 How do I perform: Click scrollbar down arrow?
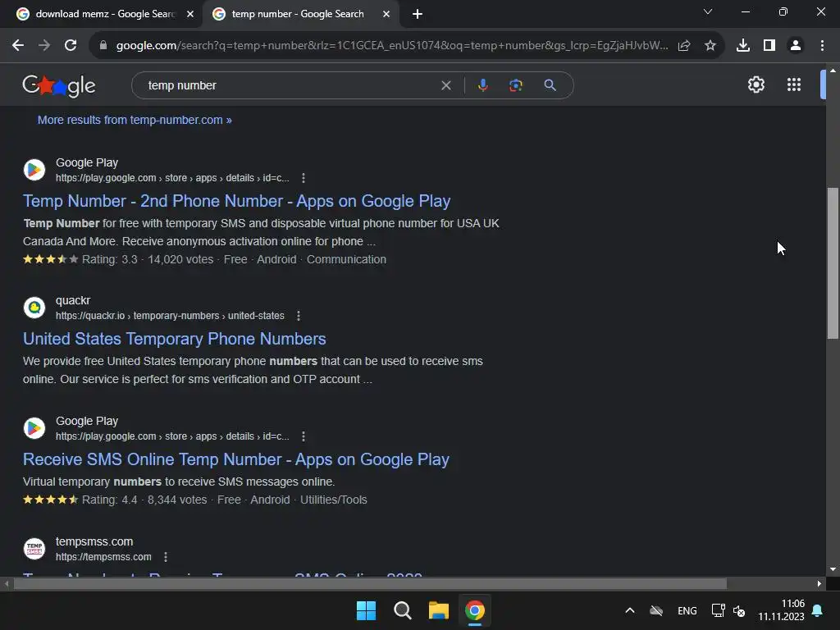pos(833,569)
